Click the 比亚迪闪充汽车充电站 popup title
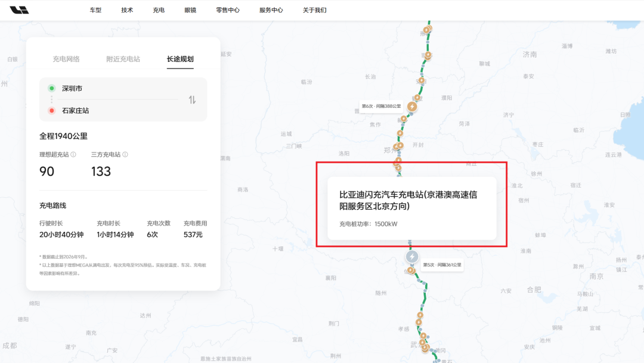Image resolution: width=644 pixels, height=363 pixels. [408, 200]
